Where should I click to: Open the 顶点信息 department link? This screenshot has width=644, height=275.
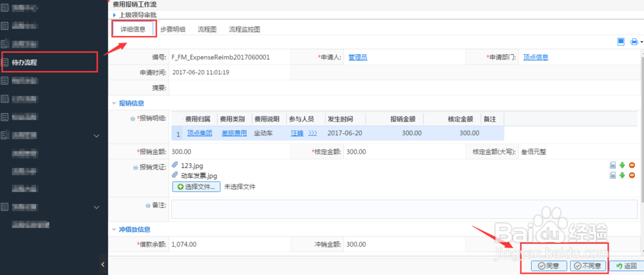coord(536,57)
